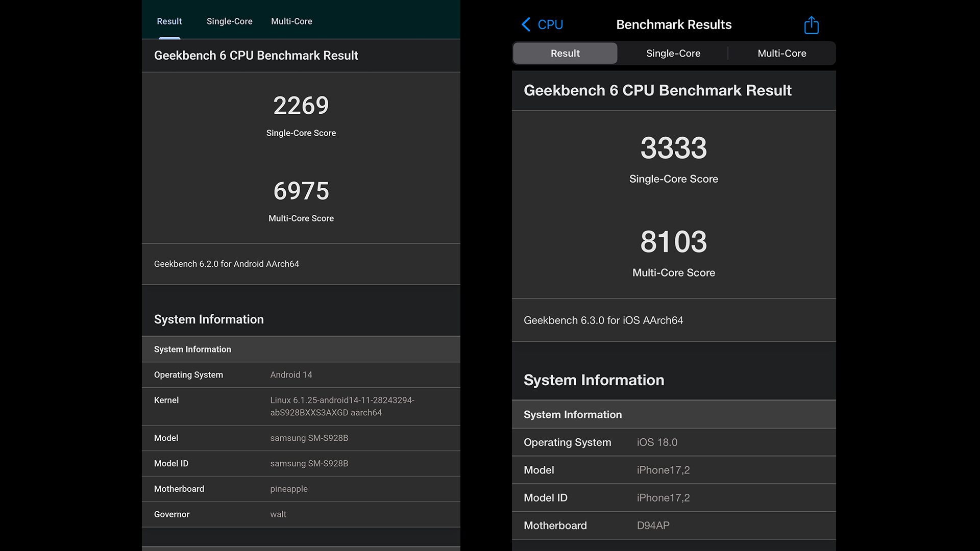
Task: Select the pineapple motherboard row
Action: tap(301, 489)
